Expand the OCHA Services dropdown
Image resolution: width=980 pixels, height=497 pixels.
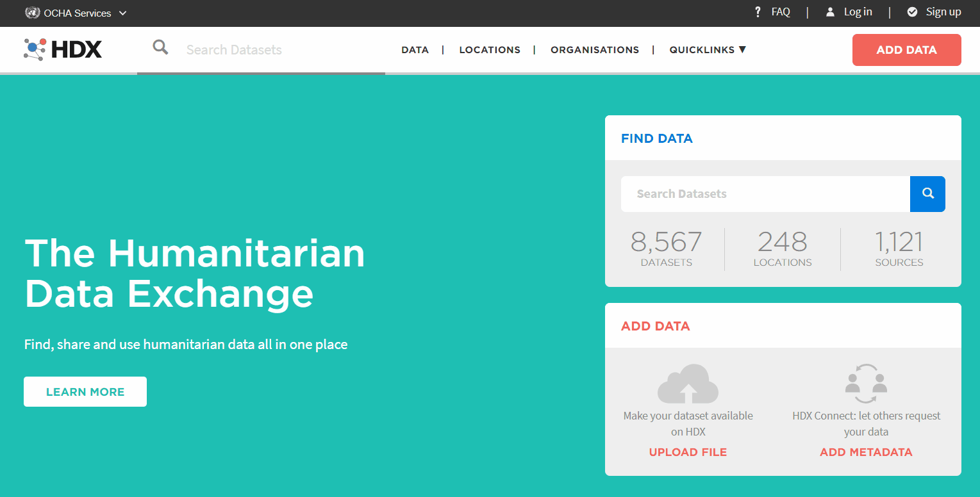point(123,13)
